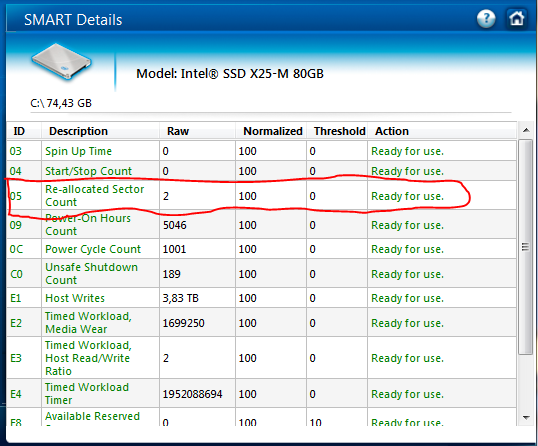This screenshot has width=538, height=446.
Task: Click ID cell 05
Action: [16, 196]
